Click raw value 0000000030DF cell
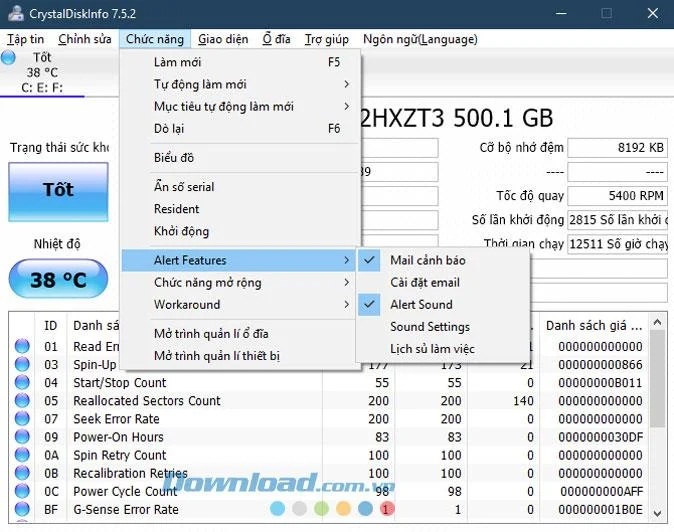Image resolution: width=674 pixels, height=532 pixels. [600, 437]
